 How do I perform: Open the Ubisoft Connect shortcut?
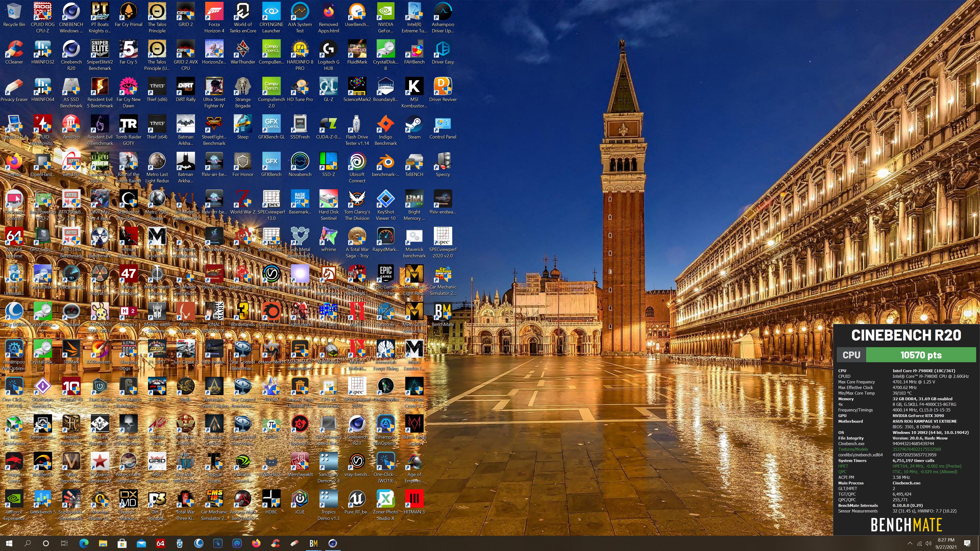tap(357, 168)
